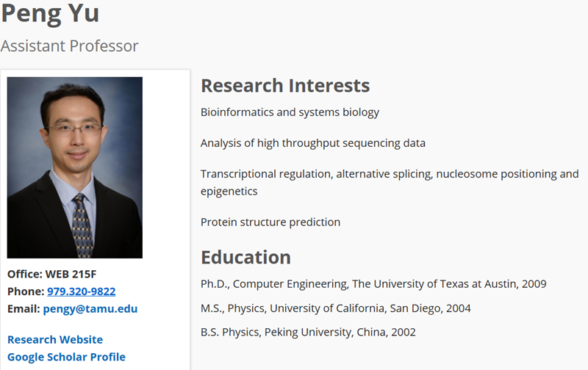Click the Email label text
Screen dimensions: 588x370
24,309
